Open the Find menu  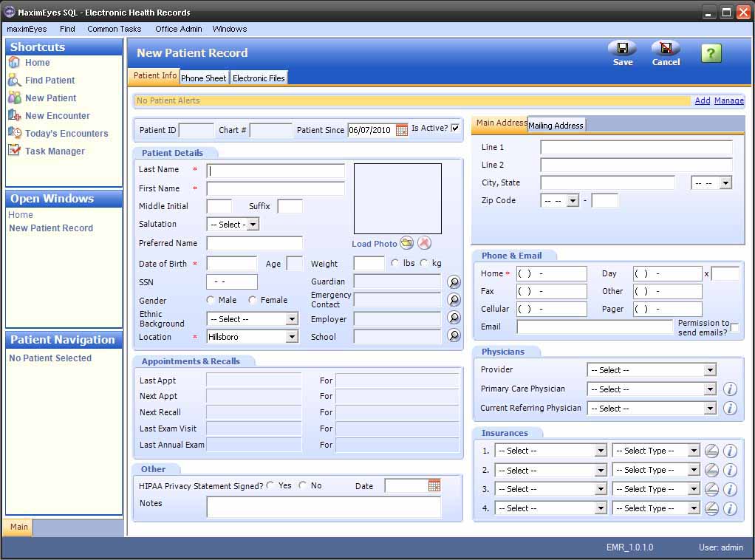click(x=67, y=29)
